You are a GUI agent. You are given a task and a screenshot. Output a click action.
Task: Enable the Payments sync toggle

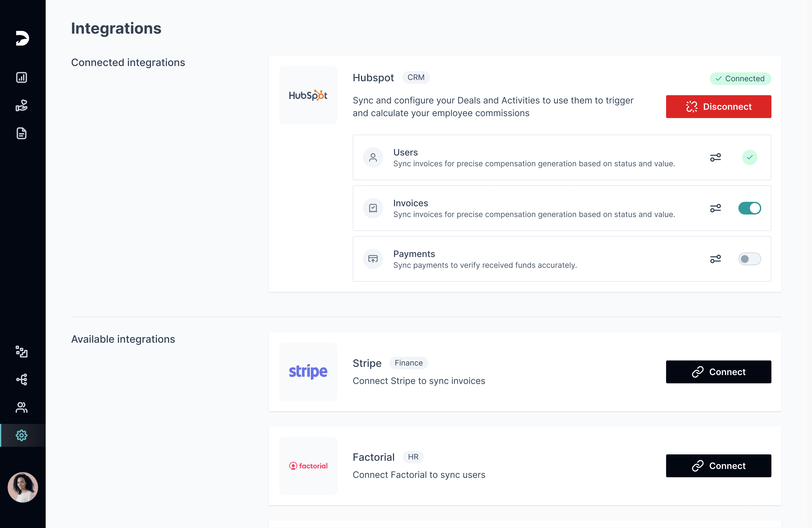tap(749, 259)
